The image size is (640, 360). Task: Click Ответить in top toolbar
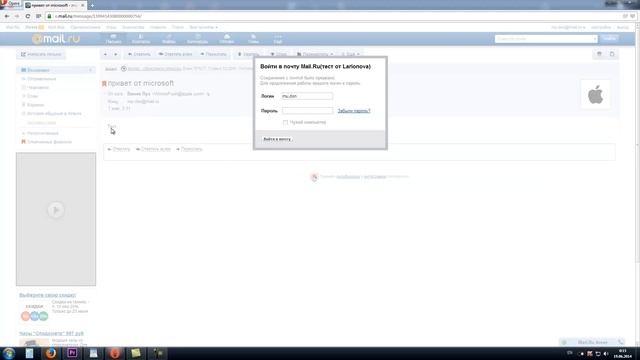click(139, 54)
